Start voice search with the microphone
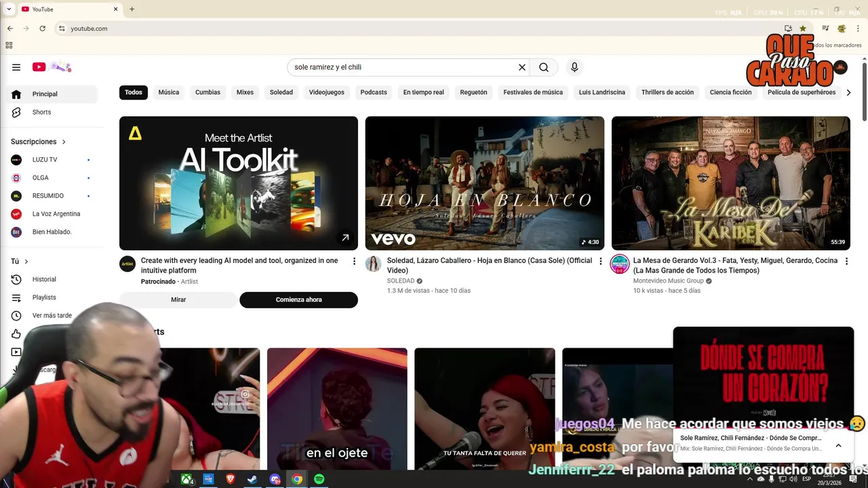This screenshot has width=868, height=488. click(x=574, y=67)
